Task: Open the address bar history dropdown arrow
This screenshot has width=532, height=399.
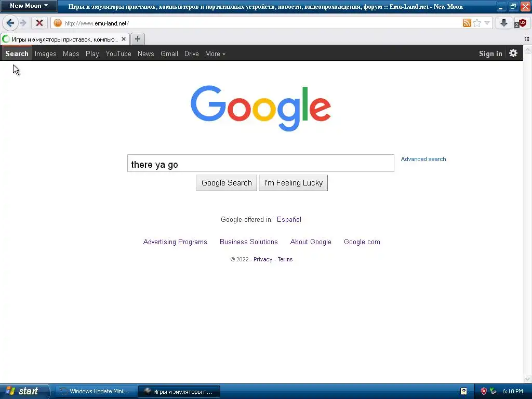Action: point(487,23)
